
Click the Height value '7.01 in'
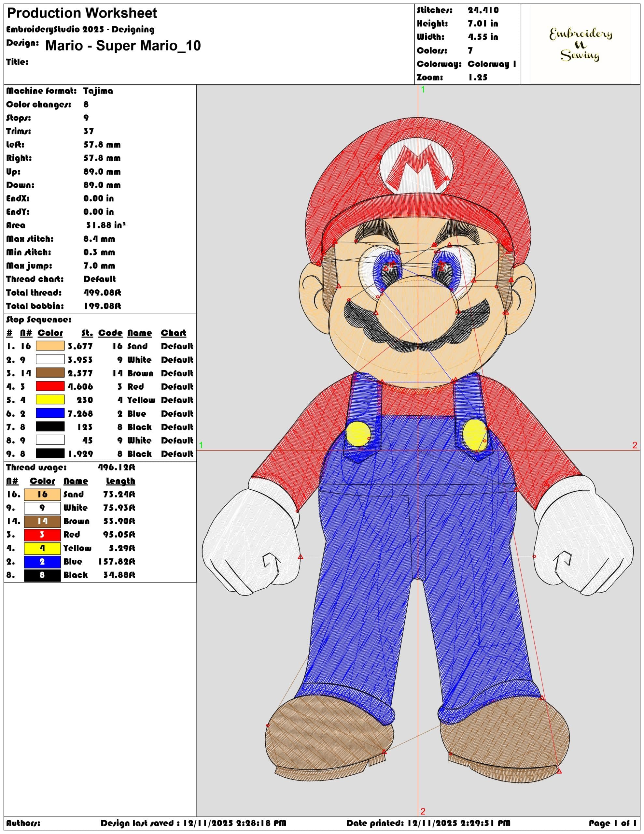pyautogui.click(x=483, y=24)
